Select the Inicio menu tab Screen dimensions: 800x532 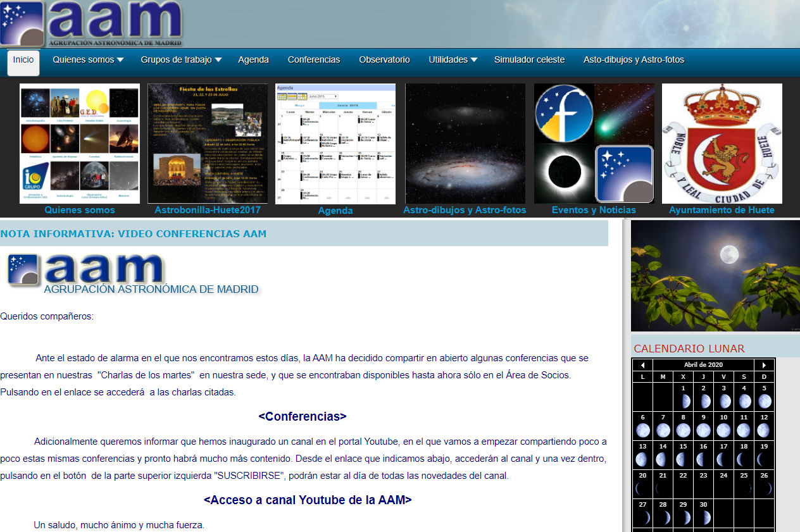pyautogui.click(x=23, y=60)
